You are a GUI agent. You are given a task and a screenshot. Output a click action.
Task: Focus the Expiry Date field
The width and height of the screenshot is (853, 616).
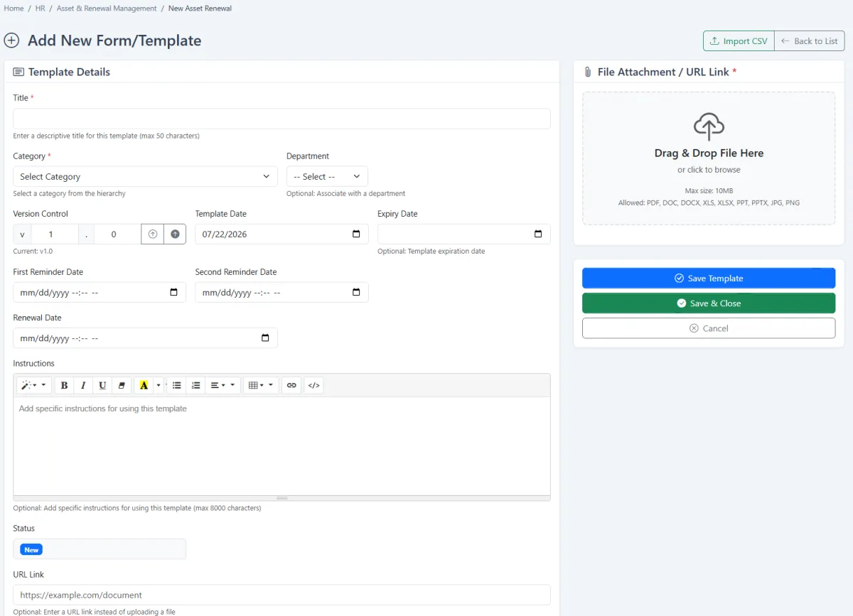point(463,234)
